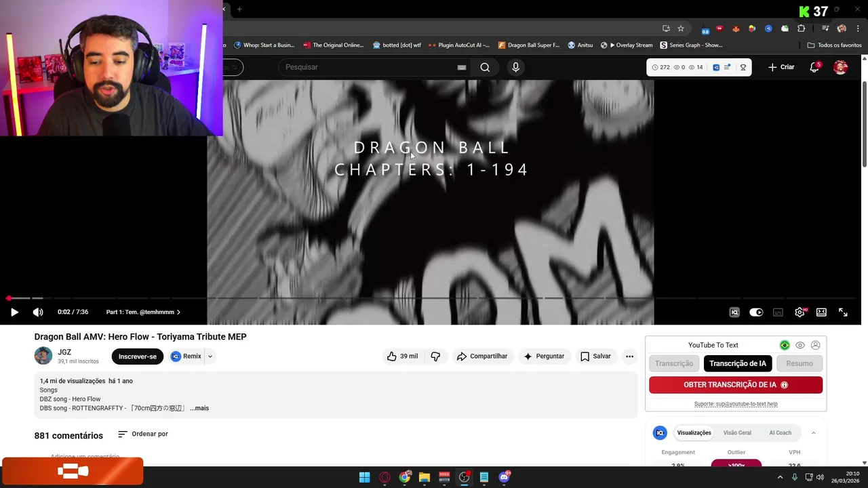The height and width of the screenshot is (488, 868).
Task: Start voice search with microphone
Action: [515, 67]
